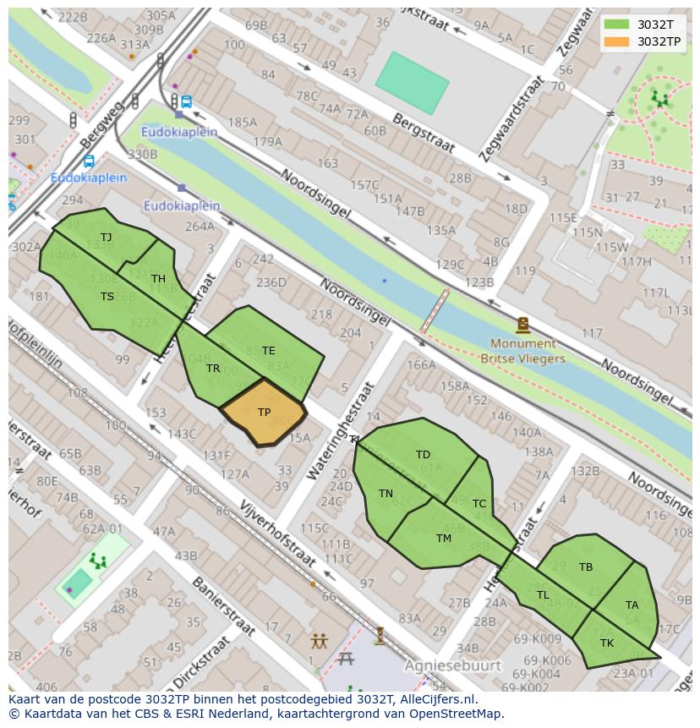Screen dimensions: 700x728
Task: Click the orange 3032TP legend swatch
Action: [617, 41]
